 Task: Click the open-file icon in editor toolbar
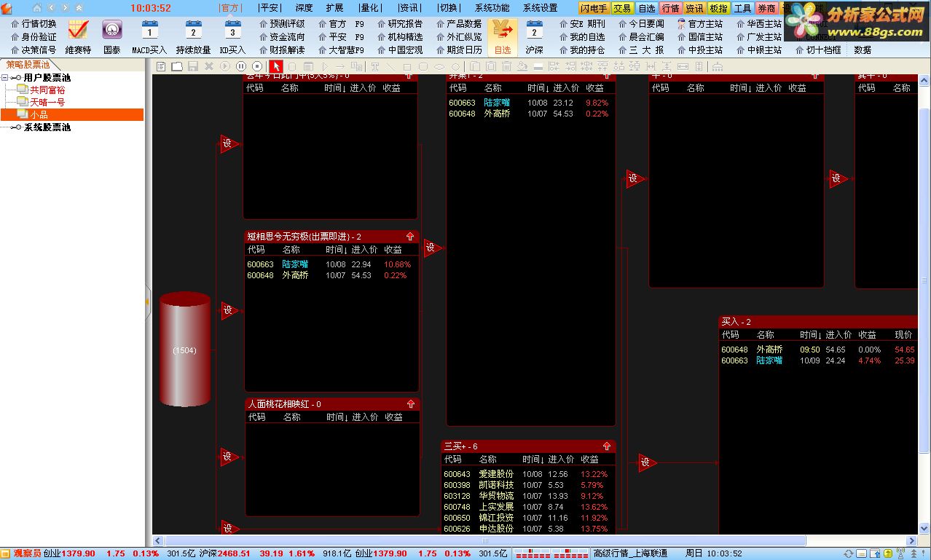tap(177, 66)
